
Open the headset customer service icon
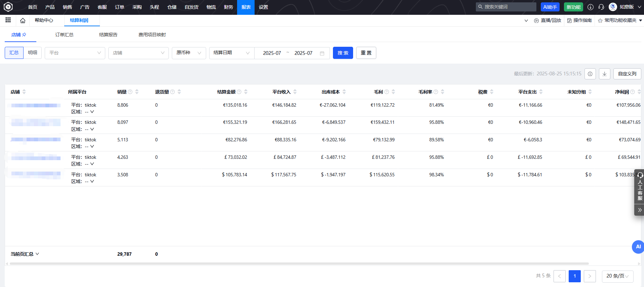click(601, 7)
